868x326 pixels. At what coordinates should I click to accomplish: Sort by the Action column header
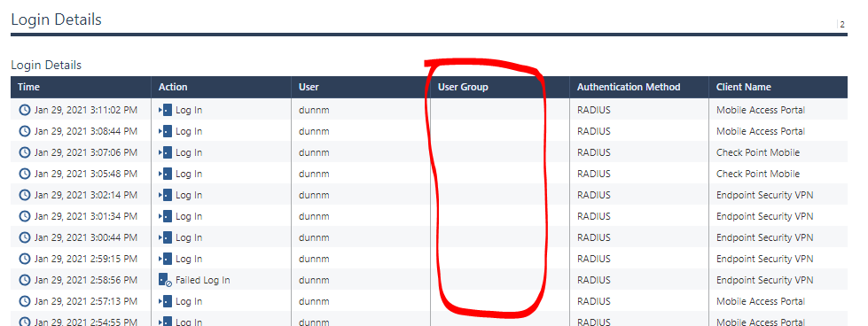click(173, 87)
